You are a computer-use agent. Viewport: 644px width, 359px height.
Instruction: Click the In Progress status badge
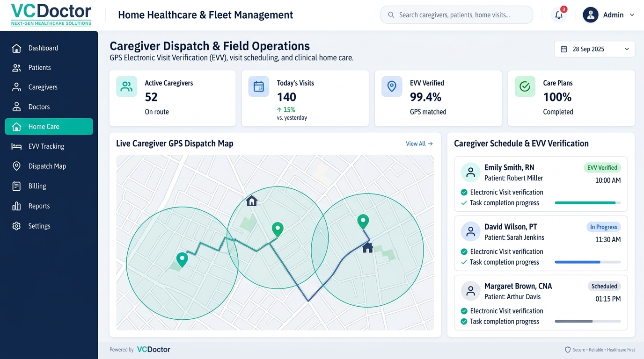coord(604,227)
